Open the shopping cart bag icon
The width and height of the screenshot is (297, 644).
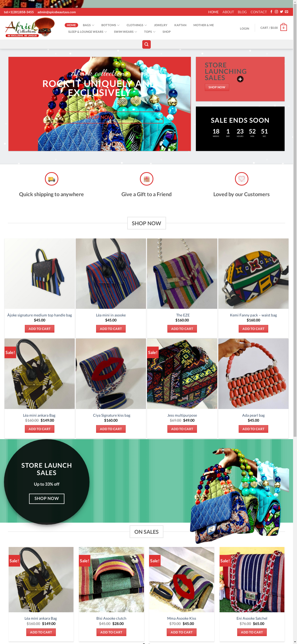284,27
